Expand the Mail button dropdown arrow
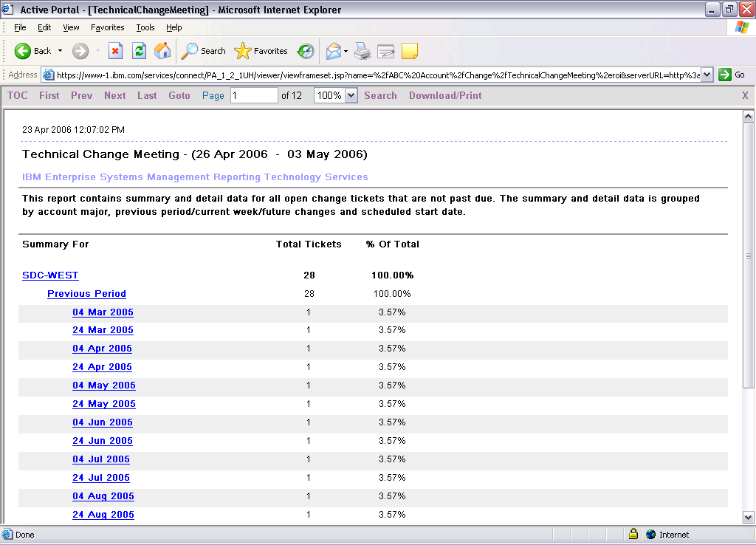 [x=346, y=51]
